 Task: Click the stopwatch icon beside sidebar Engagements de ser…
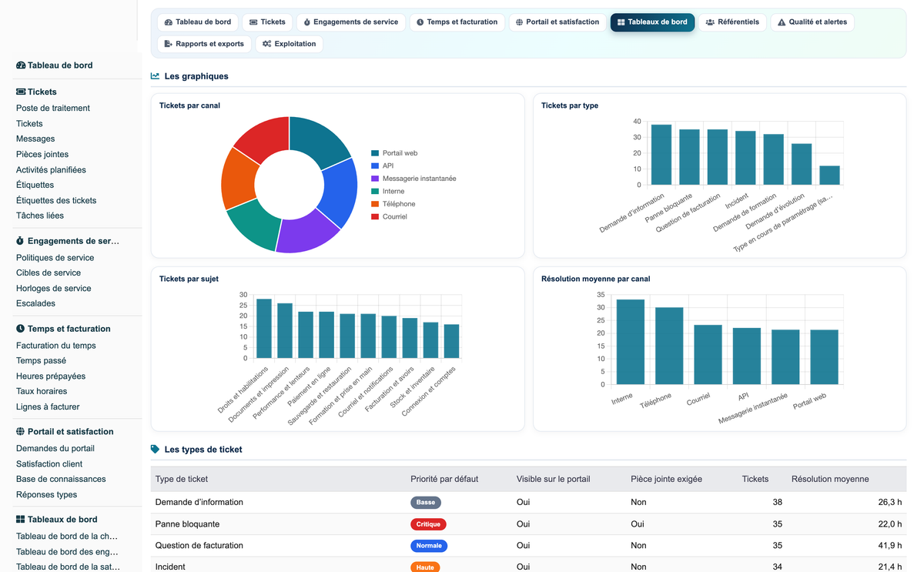coord(21,241)
